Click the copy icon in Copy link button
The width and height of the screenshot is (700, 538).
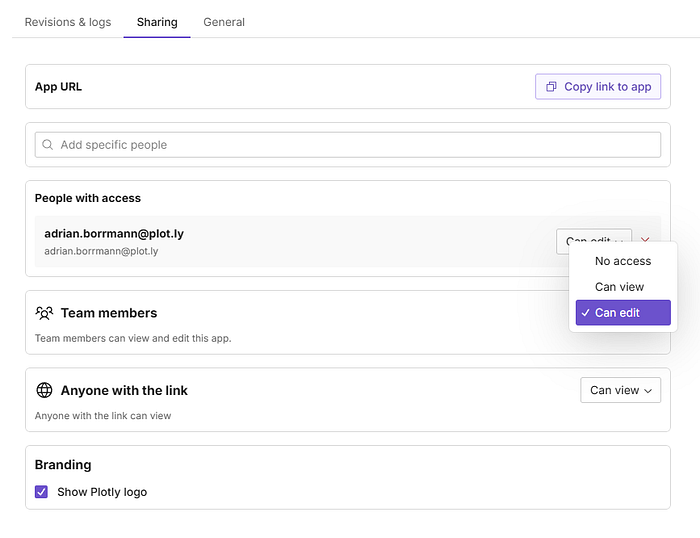[551, 87]
